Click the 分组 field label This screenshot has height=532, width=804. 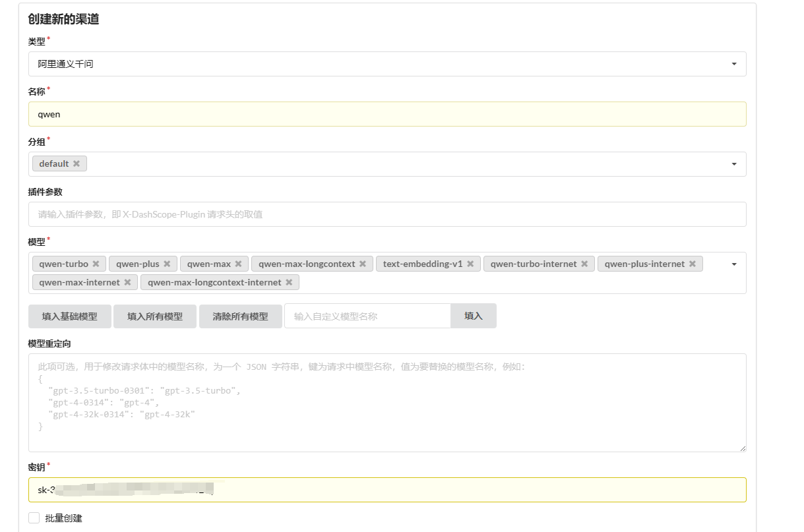click(37, 142)
